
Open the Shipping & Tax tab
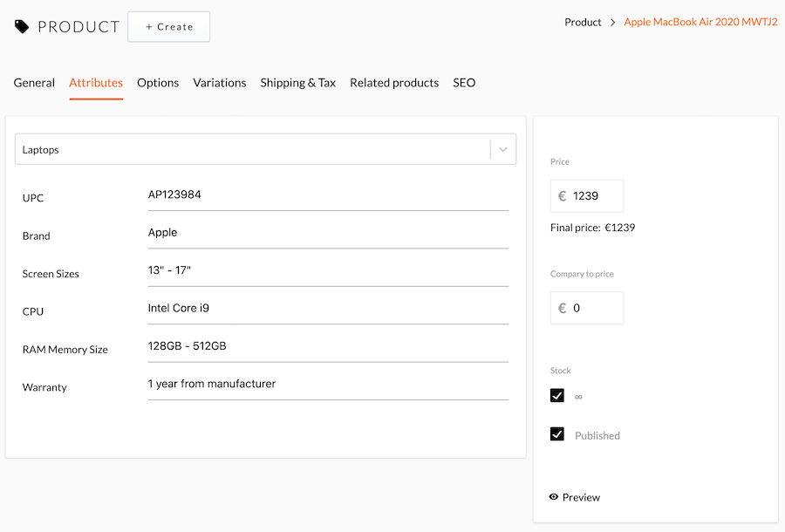point(297,83)
